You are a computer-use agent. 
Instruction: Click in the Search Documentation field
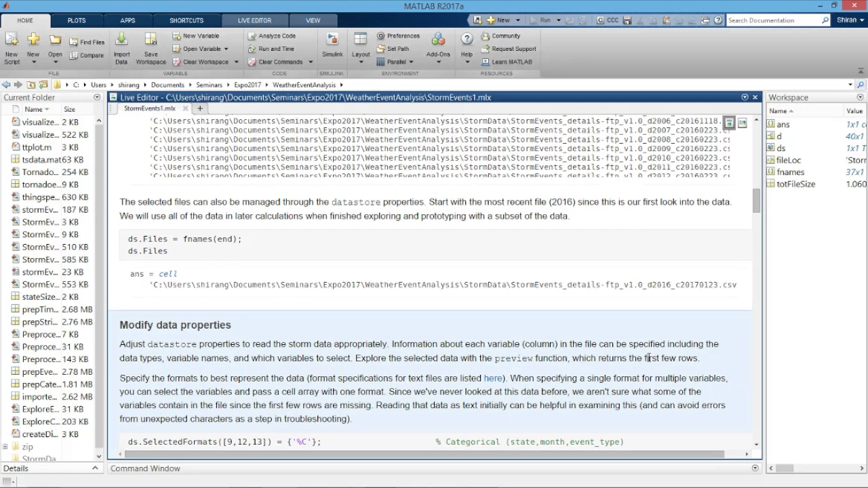pyautogui.click(x=773, y=20)
